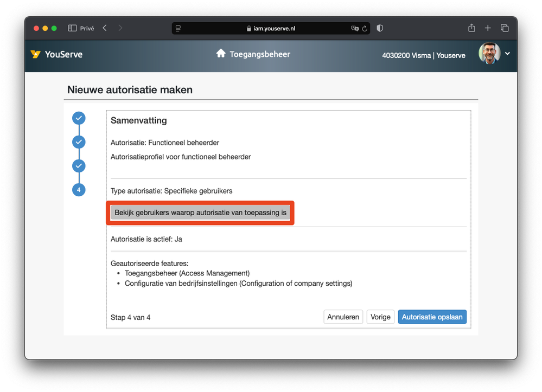
Task: Click Bekijk gebruikers waarop autorisatie van toepassing is
Action: (200, 213)
